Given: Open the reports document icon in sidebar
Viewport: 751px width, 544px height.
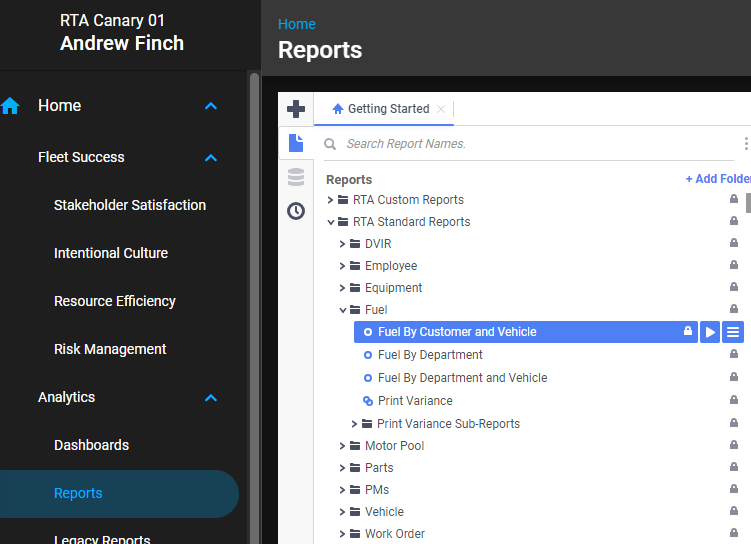Looking at the screenshot, I should pyautogui.click(x=296, y=143).
